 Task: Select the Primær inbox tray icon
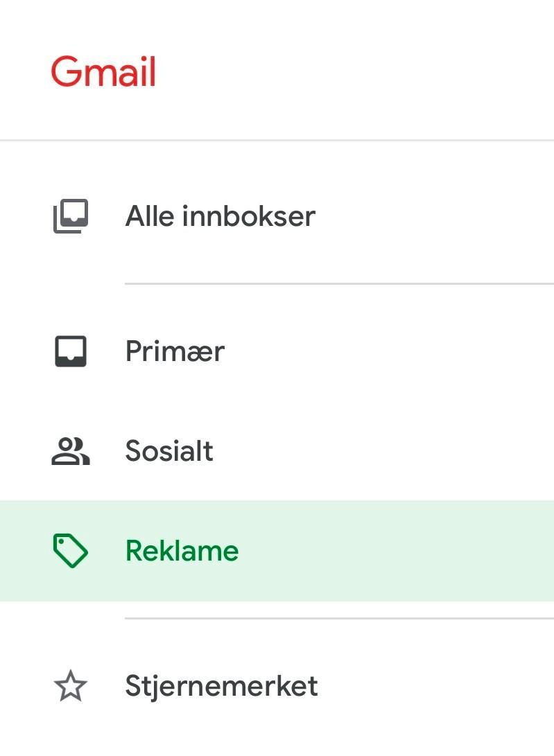click(71, 351)
